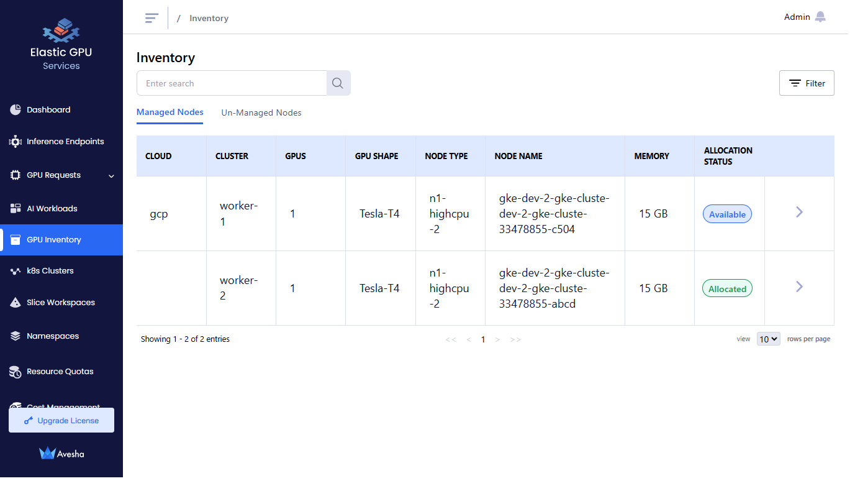Click the filter lines icon

pyautogui.click(x=795, y=83)
